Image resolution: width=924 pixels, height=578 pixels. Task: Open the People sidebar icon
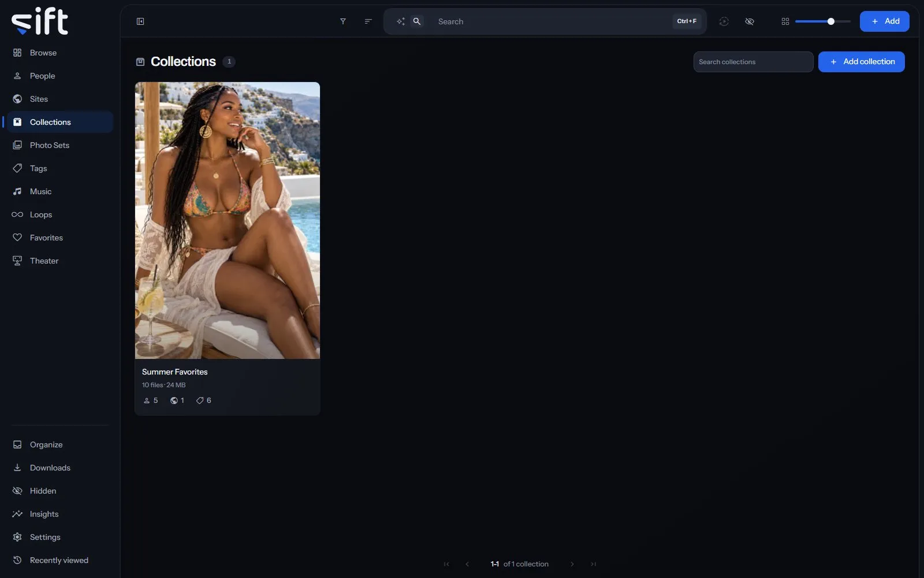coord(17,76)
